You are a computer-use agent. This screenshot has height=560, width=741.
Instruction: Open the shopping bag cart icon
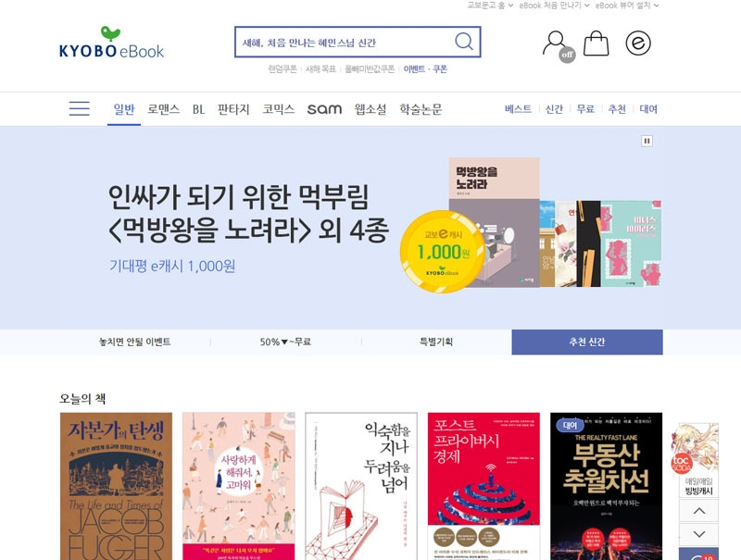[x=596, y=44]
